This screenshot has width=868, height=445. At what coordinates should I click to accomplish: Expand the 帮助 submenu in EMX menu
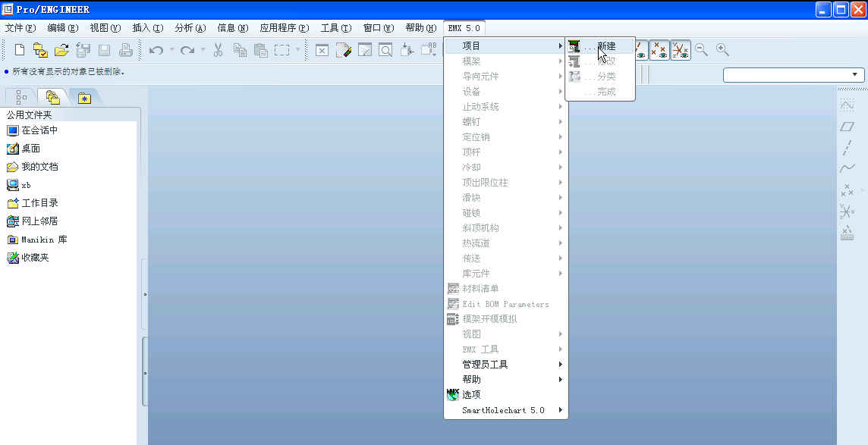pyautogui.click(x=506, y=379)
